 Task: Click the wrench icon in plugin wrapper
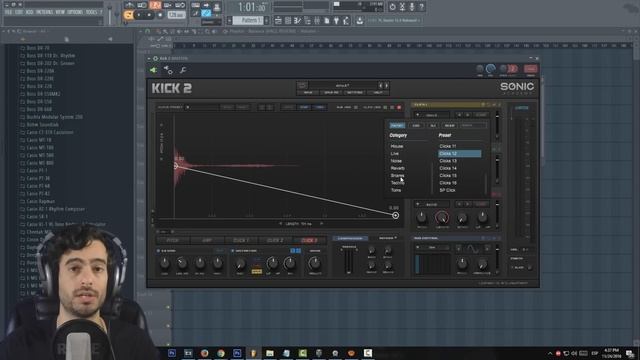click(x=183, y=70)
